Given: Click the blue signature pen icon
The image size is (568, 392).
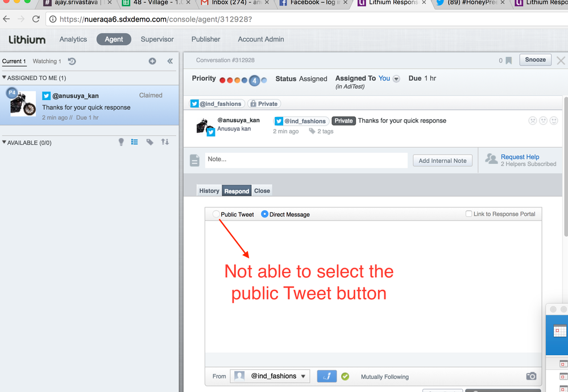Looking at the screenshot, I should click(x=327, y=377).
